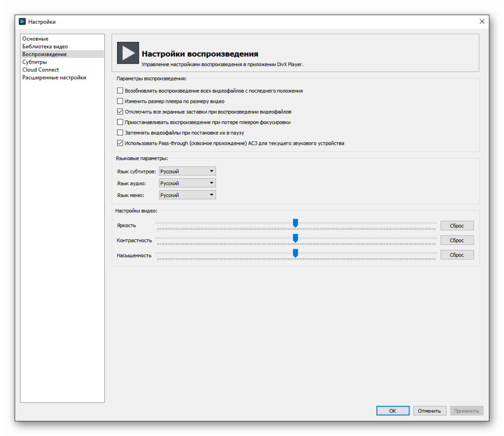The width and height of the screenshot is (504, 436).
Task: Toggle pause playback when player loses focus
Action: (x=120, y=122)
